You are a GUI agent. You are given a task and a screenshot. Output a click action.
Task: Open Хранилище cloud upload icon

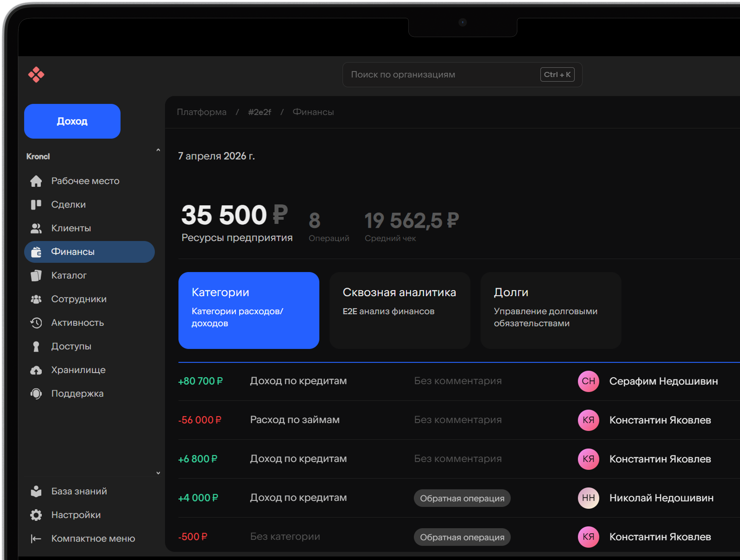(x=36, y=370)
